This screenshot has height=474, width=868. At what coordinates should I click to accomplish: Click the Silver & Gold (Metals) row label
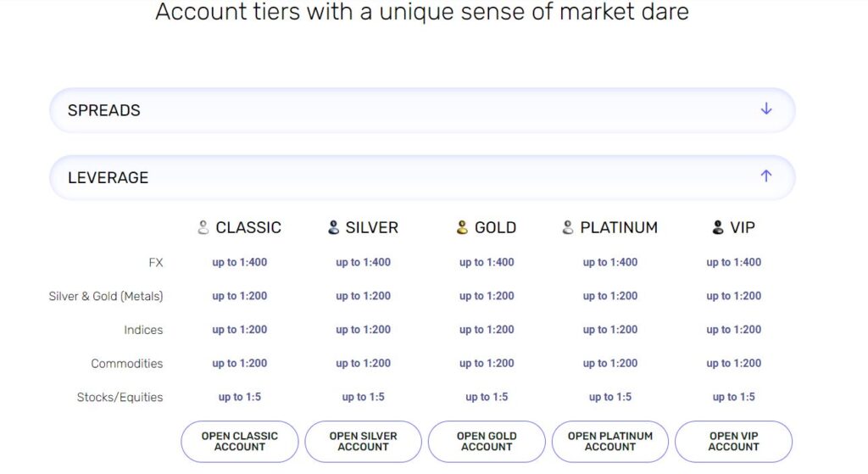point(106,296)
